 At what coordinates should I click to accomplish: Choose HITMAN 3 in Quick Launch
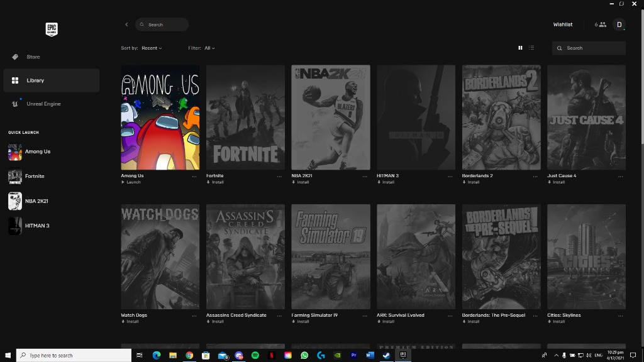pyautogui.click(x=29, y=226)
